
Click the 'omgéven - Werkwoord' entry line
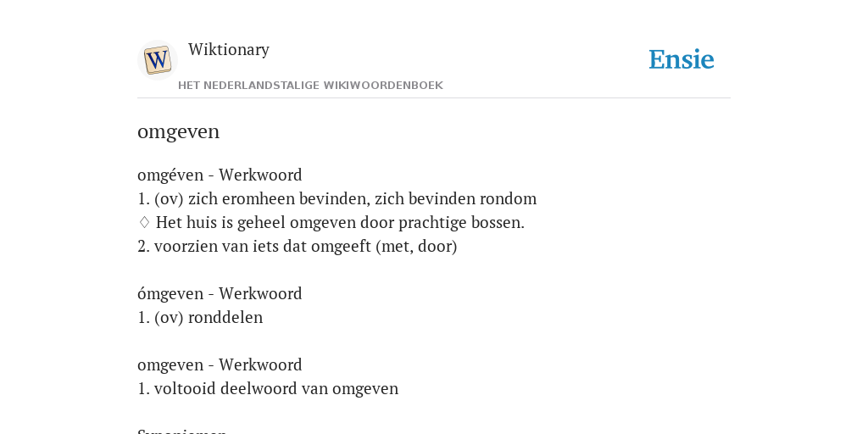click(220, 175)
